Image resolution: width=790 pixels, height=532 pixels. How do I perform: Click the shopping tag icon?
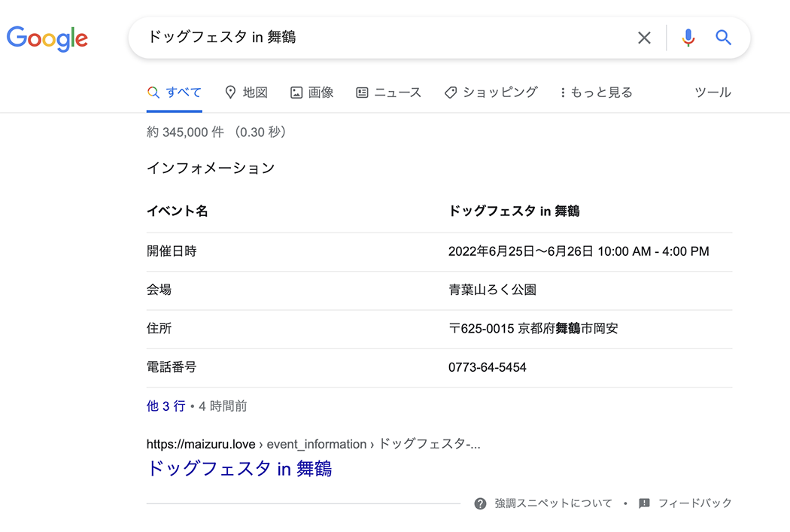[451, 93]
